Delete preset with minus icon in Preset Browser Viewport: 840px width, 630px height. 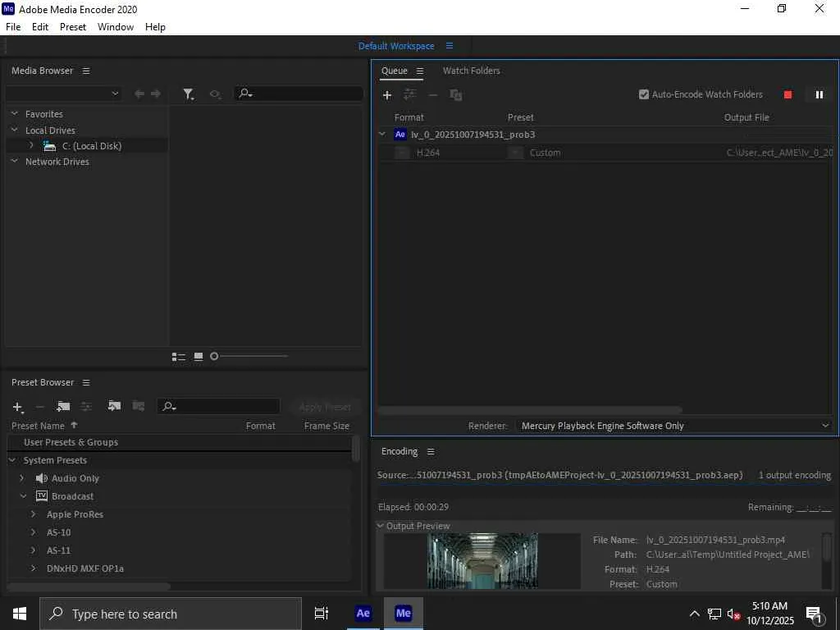tap(39, 407)
